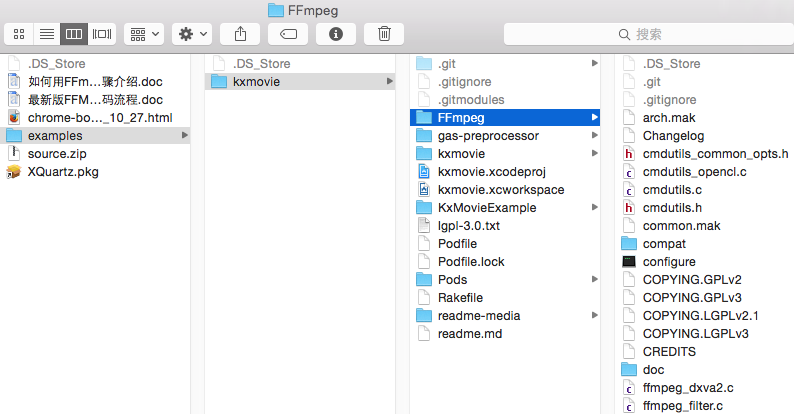Click the arrow beside kxmovie in third column
This screenshot has width=794, height=414.
[594, 153]
